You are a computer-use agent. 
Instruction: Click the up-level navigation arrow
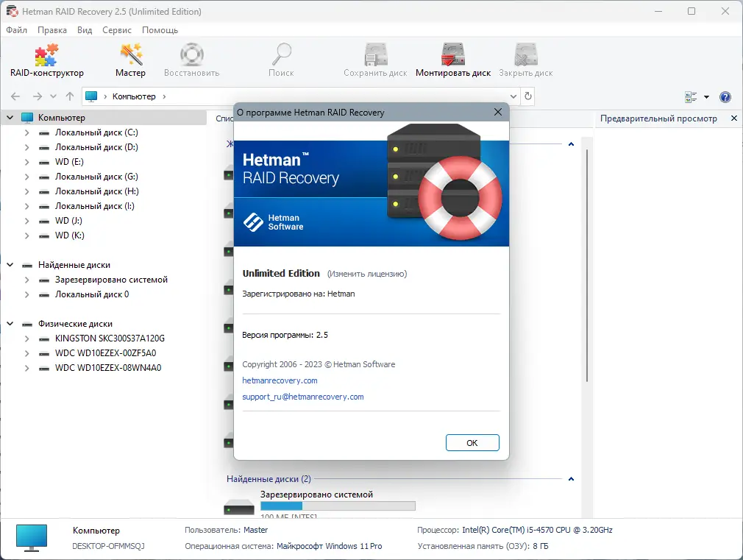pos(69,96)
